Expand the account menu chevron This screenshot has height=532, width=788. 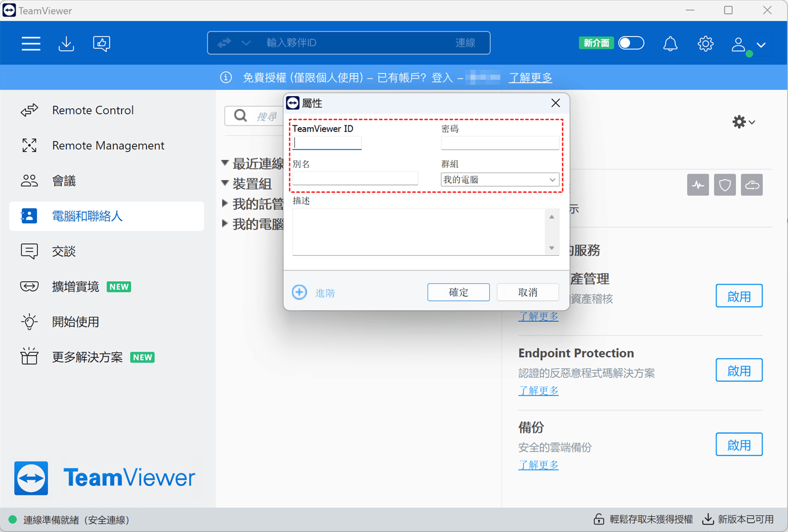click(x=761, y=45)
